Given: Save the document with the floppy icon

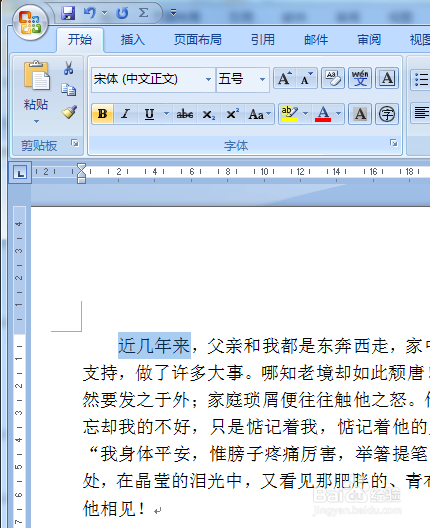Looking at the screenshot, I should click(68, 13).
